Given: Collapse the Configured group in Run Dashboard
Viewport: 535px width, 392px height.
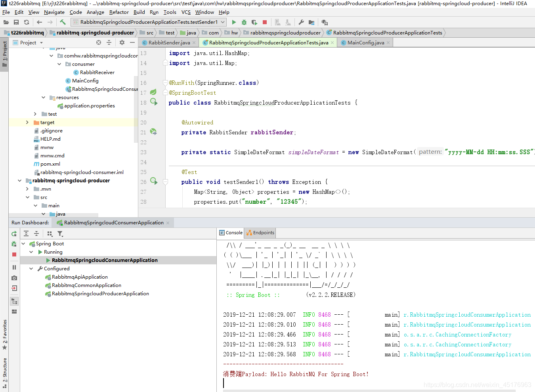Looking at the screenshot, I should click(31, 269).
